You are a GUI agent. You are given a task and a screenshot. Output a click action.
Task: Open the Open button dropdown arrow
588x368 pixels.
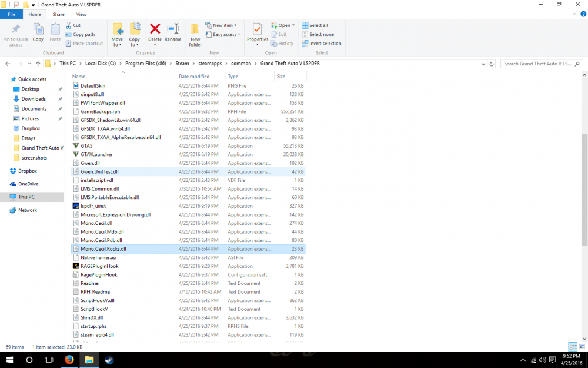(293, 25)
